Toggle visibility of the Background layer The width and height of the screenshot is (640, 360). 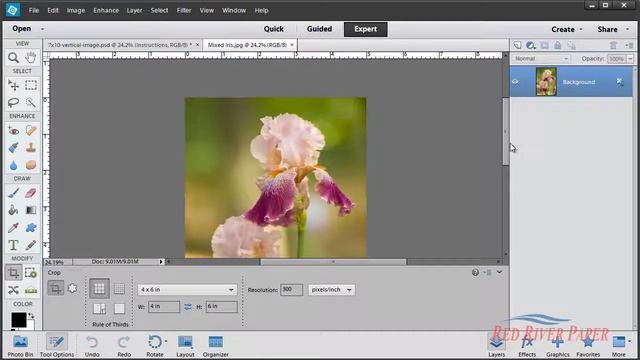click(x=516, y=82)
